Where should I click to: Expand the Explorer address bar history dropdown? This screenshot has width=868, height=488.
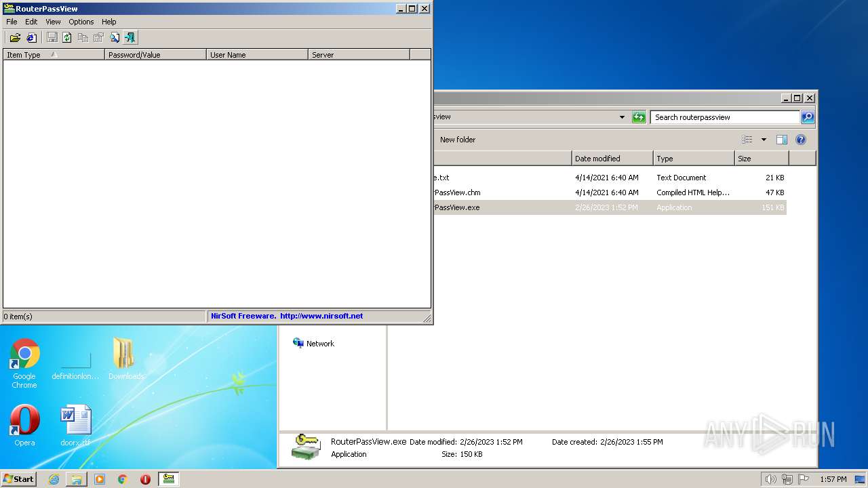[622, 117]
